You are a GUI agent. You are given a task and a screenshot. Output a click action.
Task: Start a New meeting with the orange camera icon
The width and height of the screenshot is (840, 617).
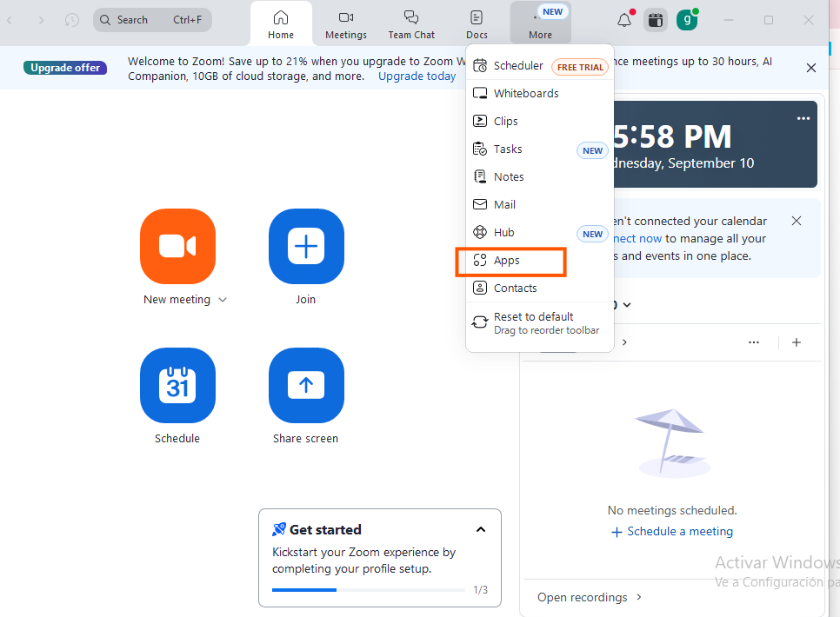pyautogui.click(x=178, y=247)
